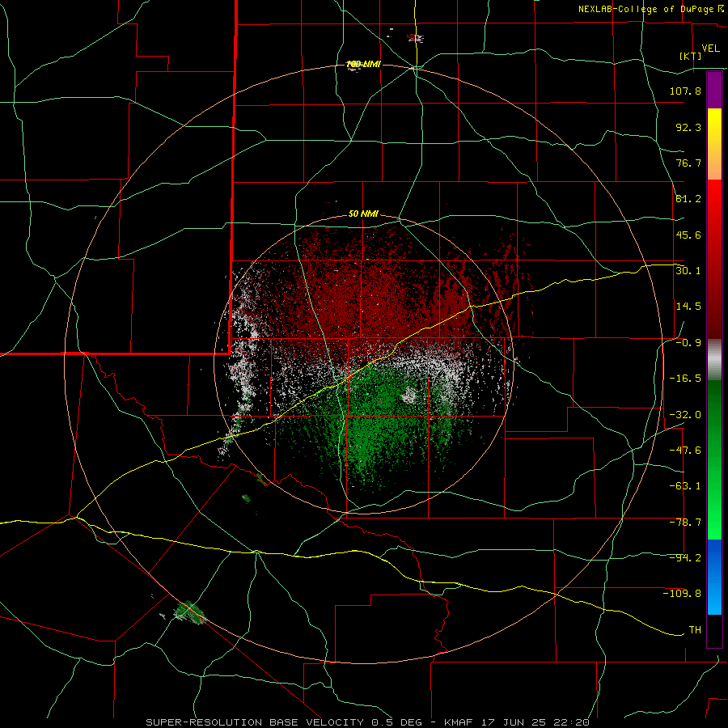728x728 pixels.
Task: Pick the yellow-orange gradient color bar segment
Action: 714,144
